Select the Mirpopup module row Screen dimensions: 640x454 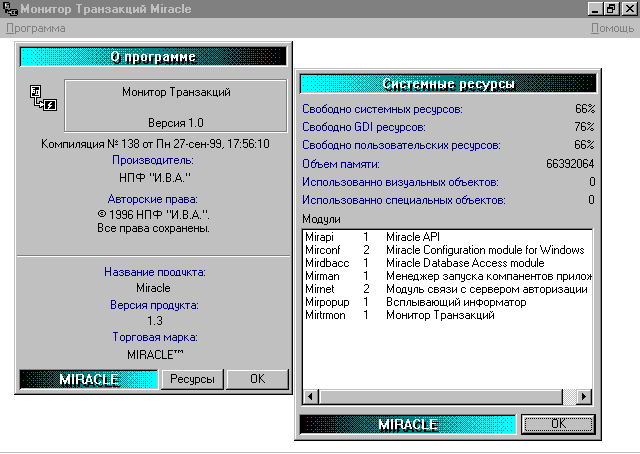[448, 302]
